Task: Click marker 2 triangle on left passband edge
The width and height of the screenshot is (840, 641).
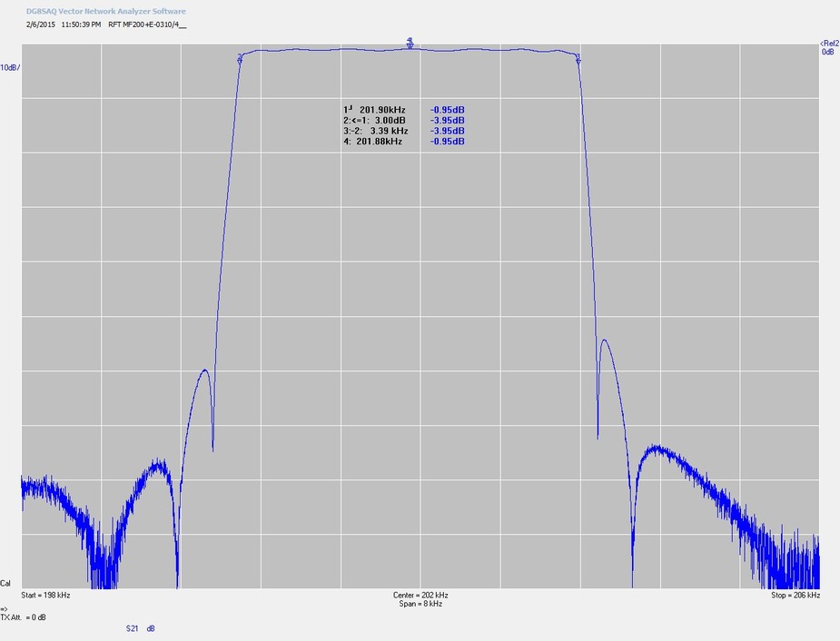Action: point(240,59)
